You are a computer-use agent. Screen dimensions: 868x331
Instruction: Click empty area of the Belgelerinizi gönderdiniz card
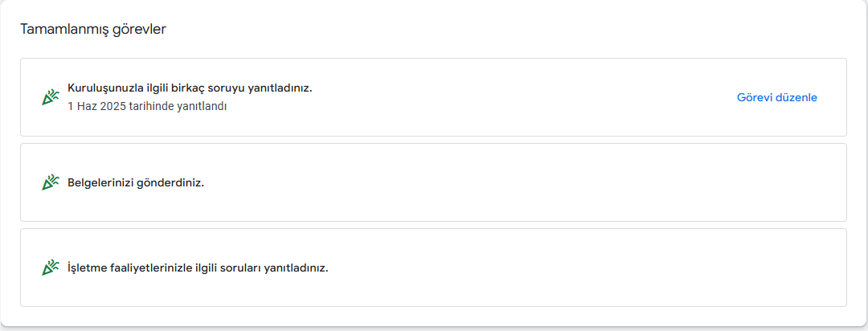[x=498, y=182]
